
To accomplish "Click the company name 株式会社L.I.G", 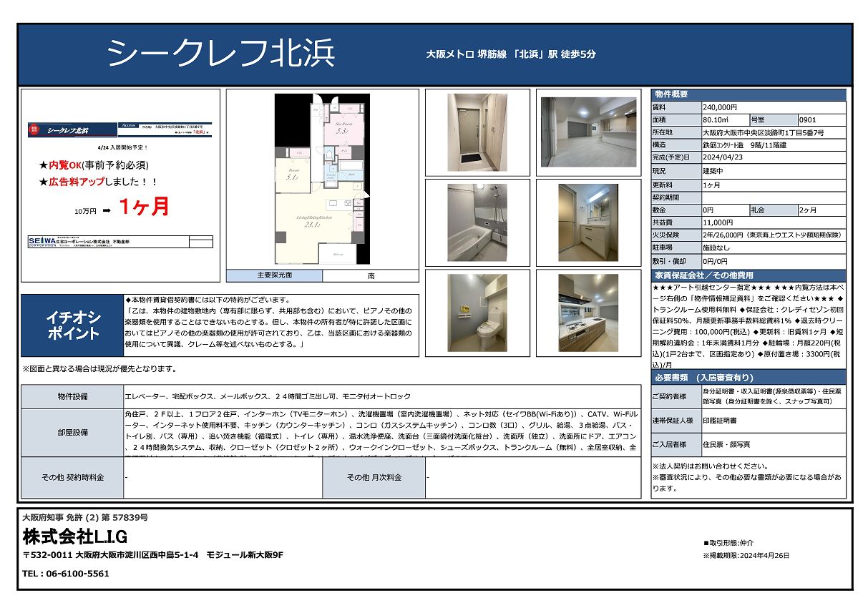I will (x=75, y=536).
